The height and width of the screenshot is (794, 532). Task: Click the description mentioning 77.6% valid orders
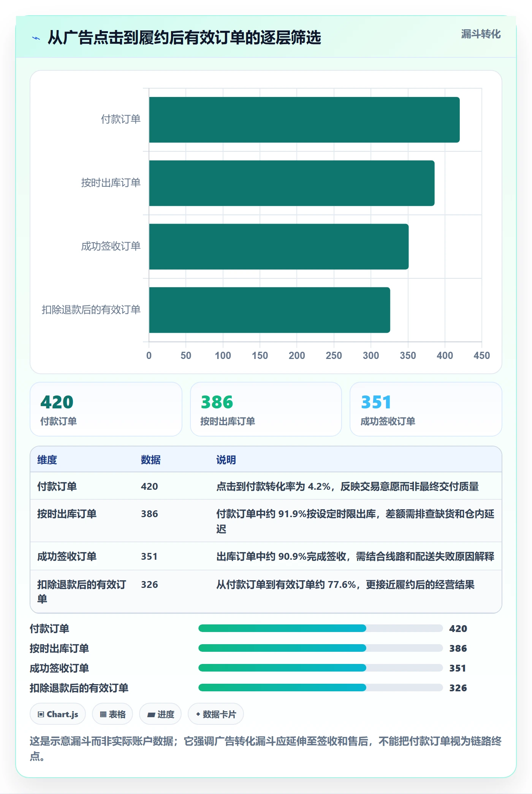pyautogui.click(x=345, y=584)
